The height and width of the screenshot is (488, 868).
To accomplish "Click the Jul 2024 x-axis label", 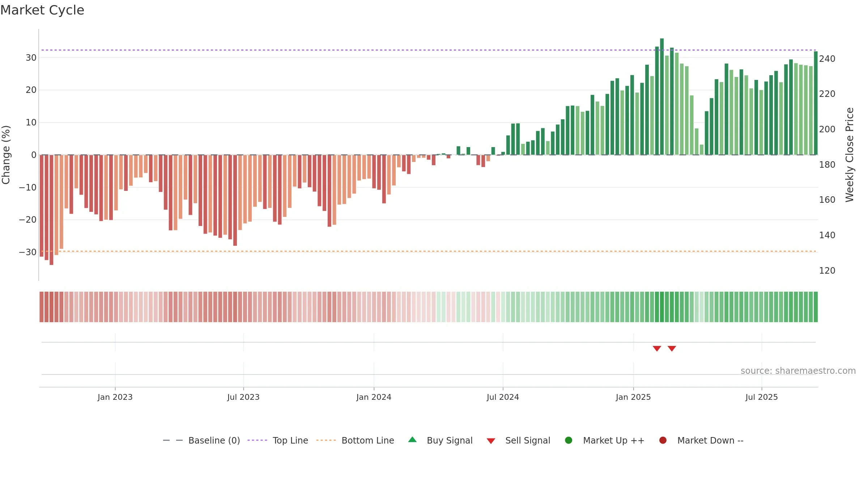I will tap(503, 397).
